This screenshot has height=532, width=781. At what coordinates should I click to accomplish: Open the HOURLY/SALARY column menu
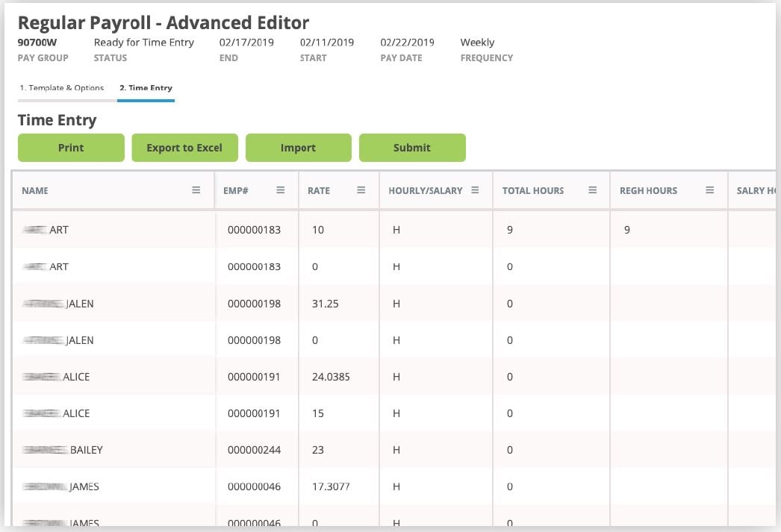pyautogui.click(x=475, y=190)
